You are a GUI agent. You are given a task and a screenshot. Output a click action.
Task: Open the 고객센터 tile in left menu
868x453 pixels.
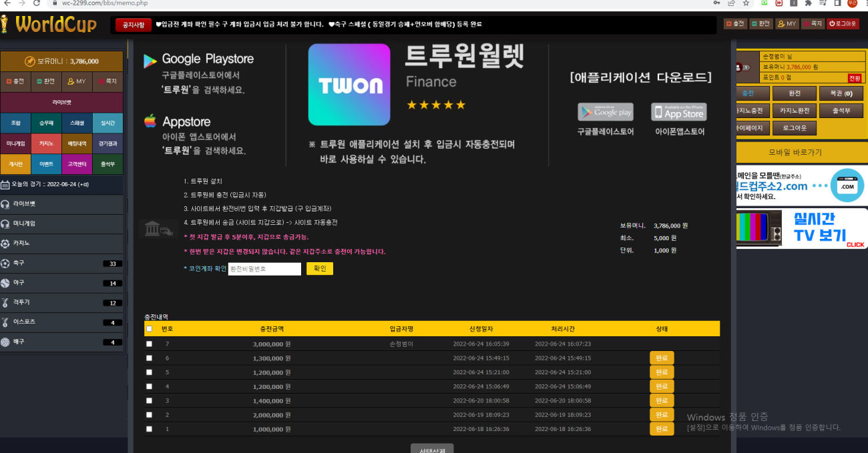tap(77, 163)
